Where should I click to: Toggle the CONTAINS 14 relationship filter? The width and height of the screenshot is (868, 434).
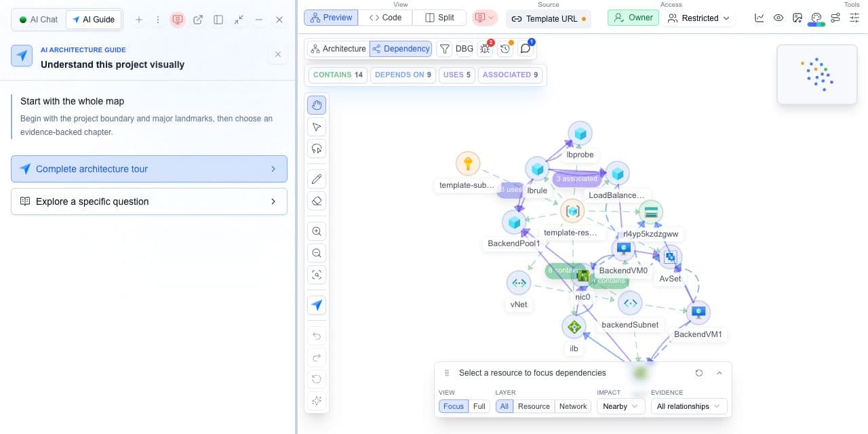[x=338, y=75]
